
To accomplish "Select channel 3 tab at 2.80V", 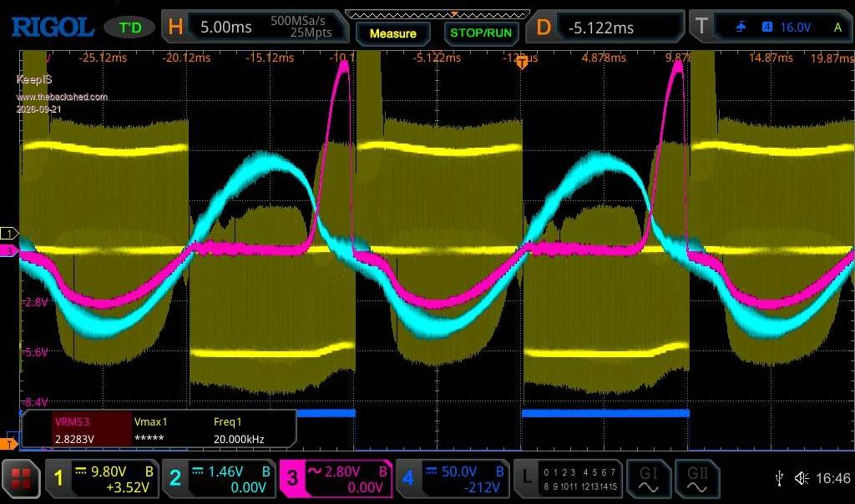I will [336, 478].
